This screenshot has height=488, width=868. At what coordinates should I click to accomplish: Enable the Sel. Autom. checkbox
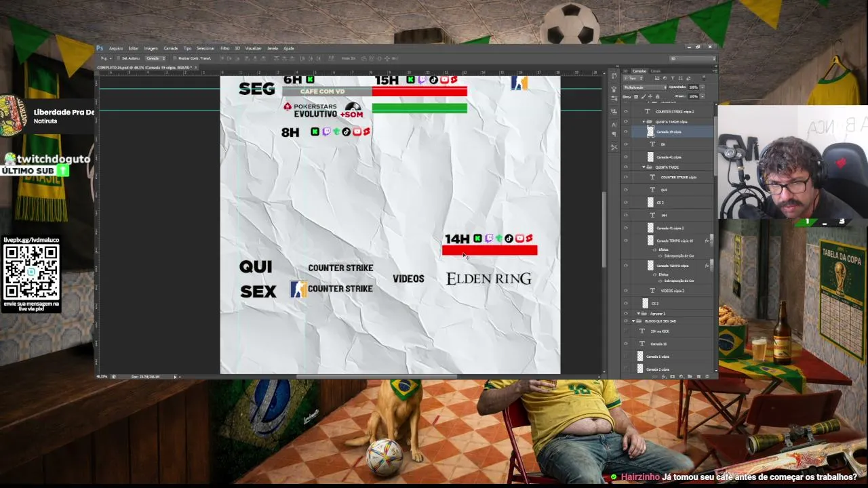point(119,58)
